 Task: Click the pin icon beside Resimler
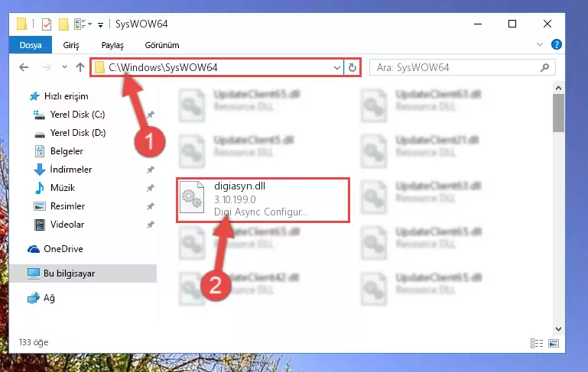(x=151, y=206)
